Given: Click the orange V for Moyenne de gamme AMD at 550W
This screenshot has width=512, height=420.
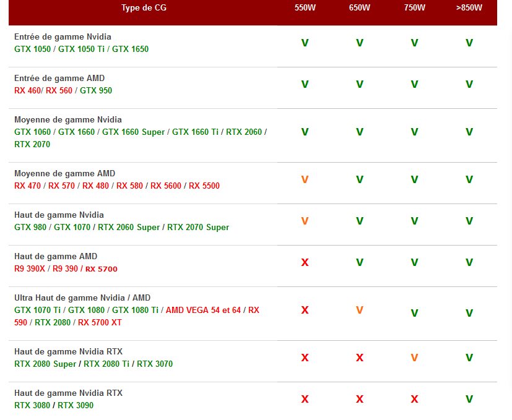Looking at the screenshot, I should pos(305,180).
